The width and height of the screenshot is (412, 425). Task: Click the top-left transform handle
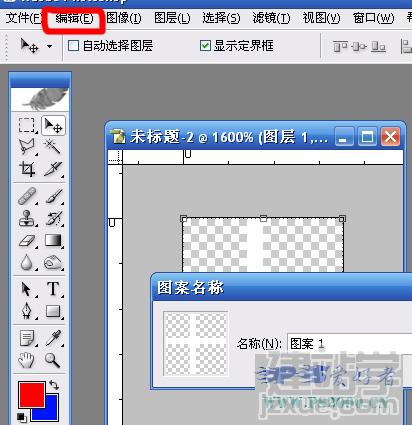(183, 218)
